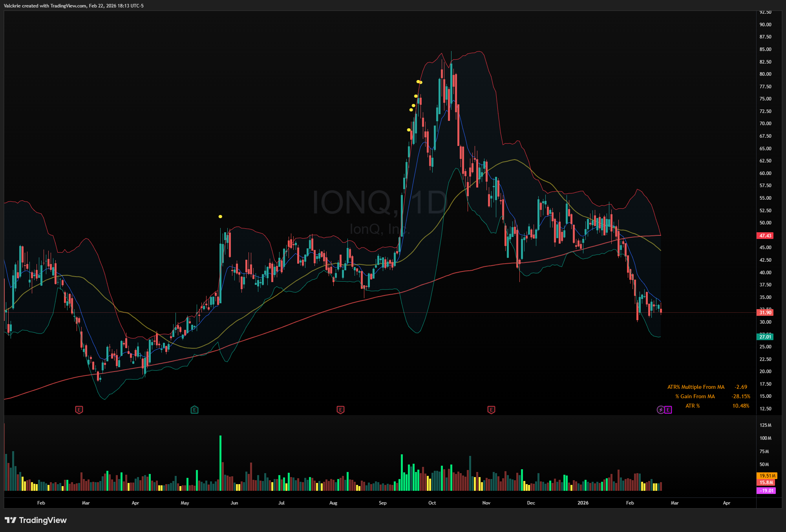Click the magenta -19.01 axis label
The width and height of the screenshot is (786, 532).
pos(766,490)
